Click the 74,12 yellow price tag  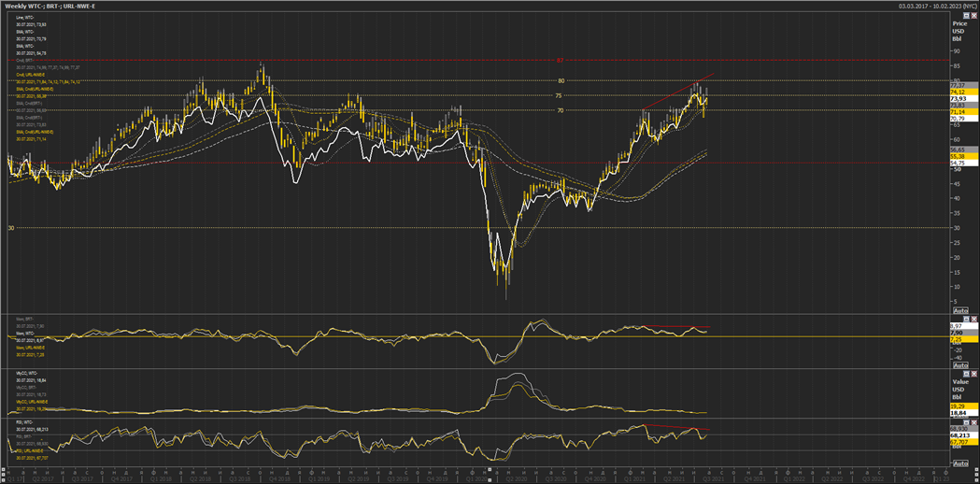pos(964,92)
